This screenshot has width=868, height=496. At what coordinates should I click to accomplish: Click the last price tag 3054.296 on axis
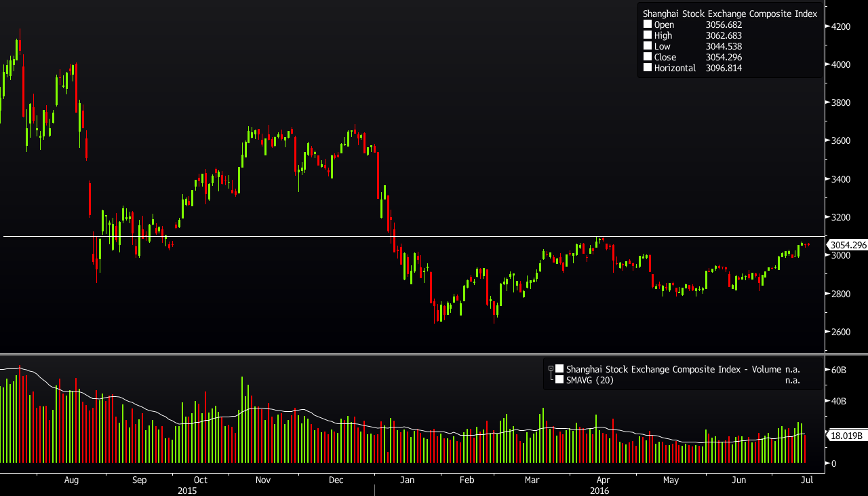pyautogui.click(x=847, y=245)
